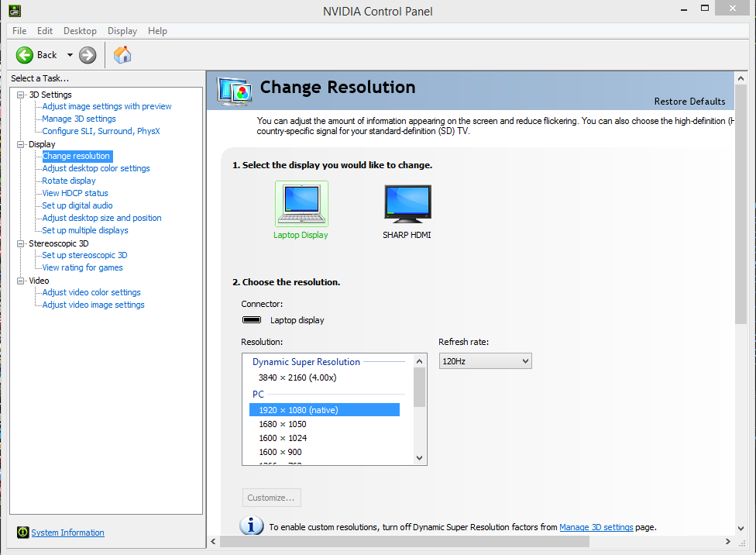Viewport: 756px width, 555px height.
Task: Click the Back button label
Action: click(46, 55)
